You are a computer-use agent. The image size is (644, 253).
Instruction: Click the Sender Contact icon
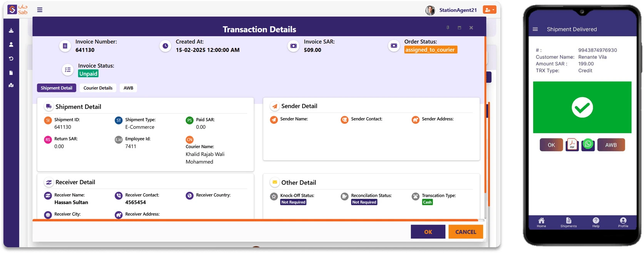point(345,120)
